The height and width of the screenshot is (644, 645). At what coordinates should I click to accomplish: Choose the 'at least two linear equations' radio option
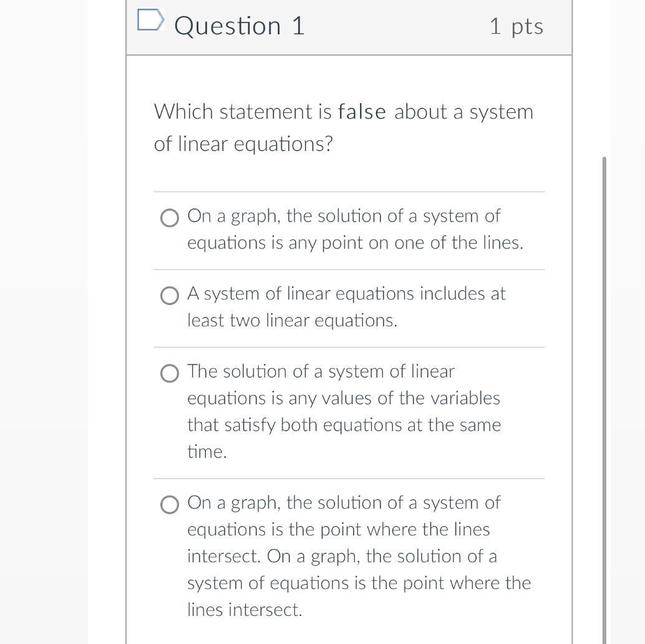(x=169, y=295)
